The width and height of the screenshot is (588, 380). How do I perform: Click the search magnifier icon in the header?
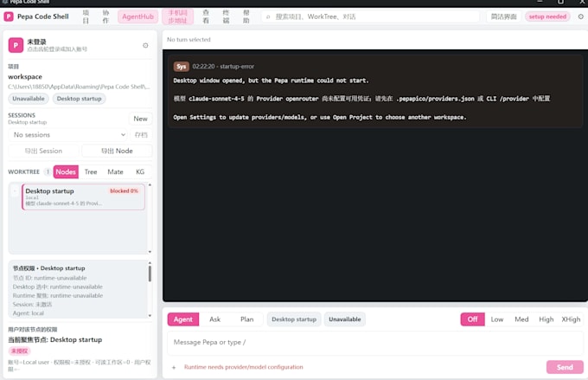[268, 16]
